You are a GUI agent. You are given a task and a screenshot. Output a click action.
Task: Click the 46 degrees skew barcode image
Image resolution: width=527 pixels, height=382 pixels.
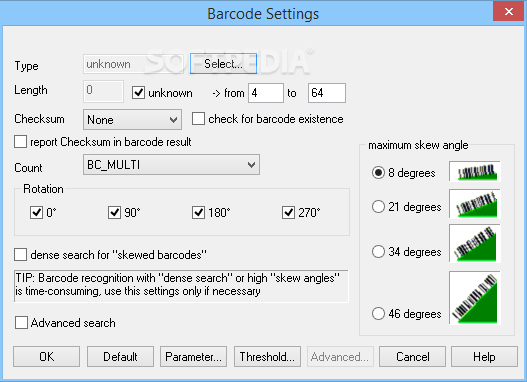pyautogui.click(x=475, y=298)
